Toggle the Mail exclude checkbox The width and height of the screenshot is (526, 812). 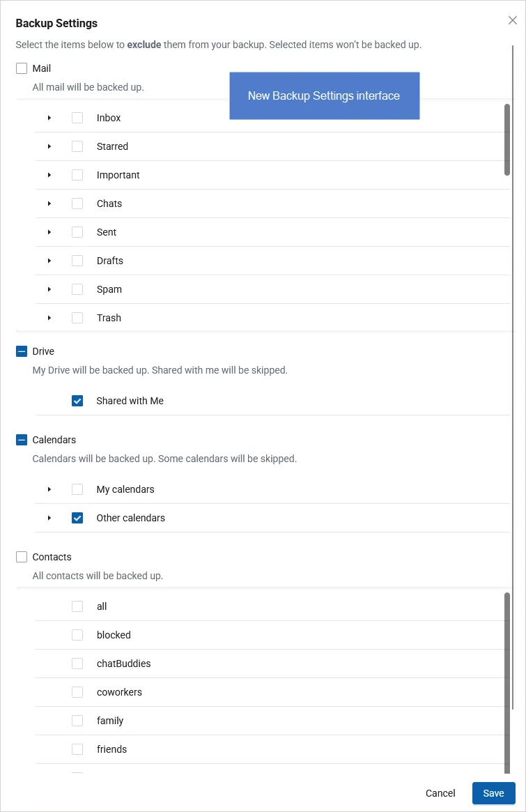pyautogui.click(x=22, y=68)
